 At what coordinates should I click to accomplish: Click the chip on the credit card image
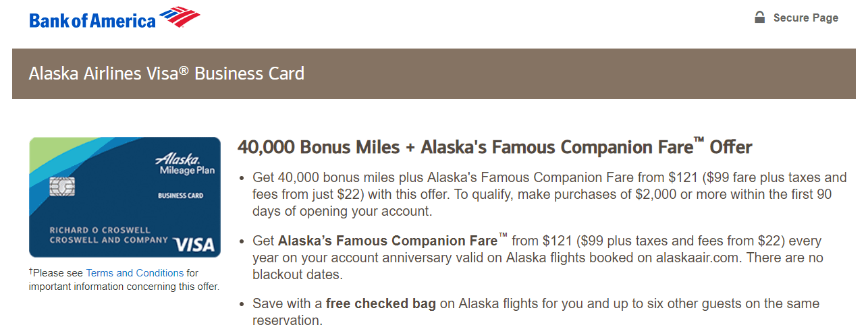point(62,186)
